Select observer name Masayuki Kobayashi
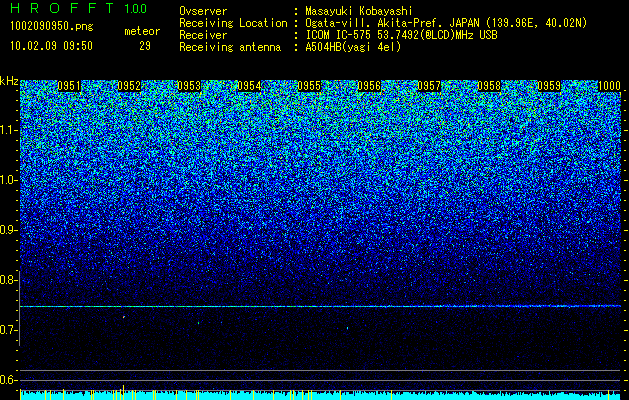Screen dimensions: 629x400 [359, 11]
